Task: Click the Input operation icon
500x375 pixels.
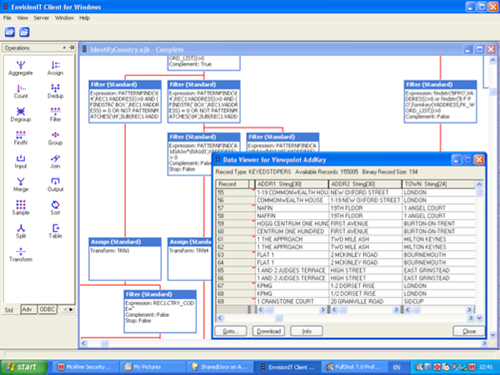Action: click(21, 161)
